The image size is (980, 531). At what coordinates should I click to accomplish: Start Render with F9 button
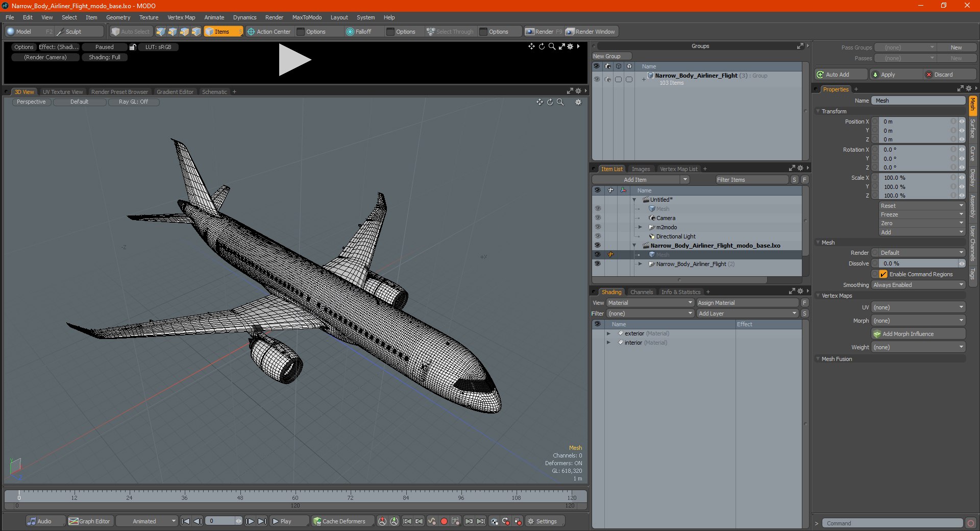[x=544, y=32]
